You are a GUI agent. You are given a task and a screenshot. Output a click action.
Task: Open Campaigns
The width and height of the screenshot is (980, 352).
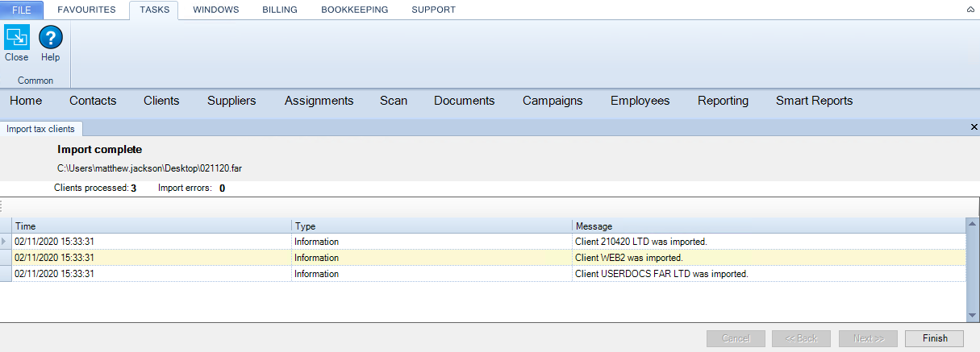(553, 101)
